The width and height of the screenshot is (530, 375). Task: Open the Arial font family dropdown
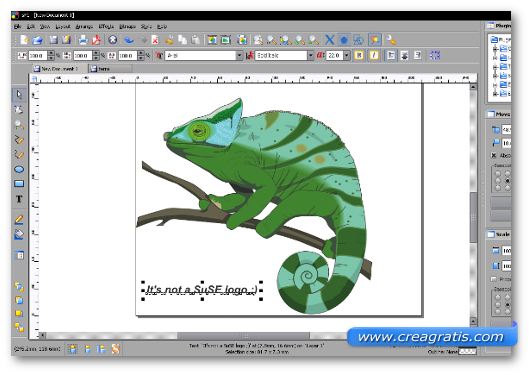click(x=239, y=55)
